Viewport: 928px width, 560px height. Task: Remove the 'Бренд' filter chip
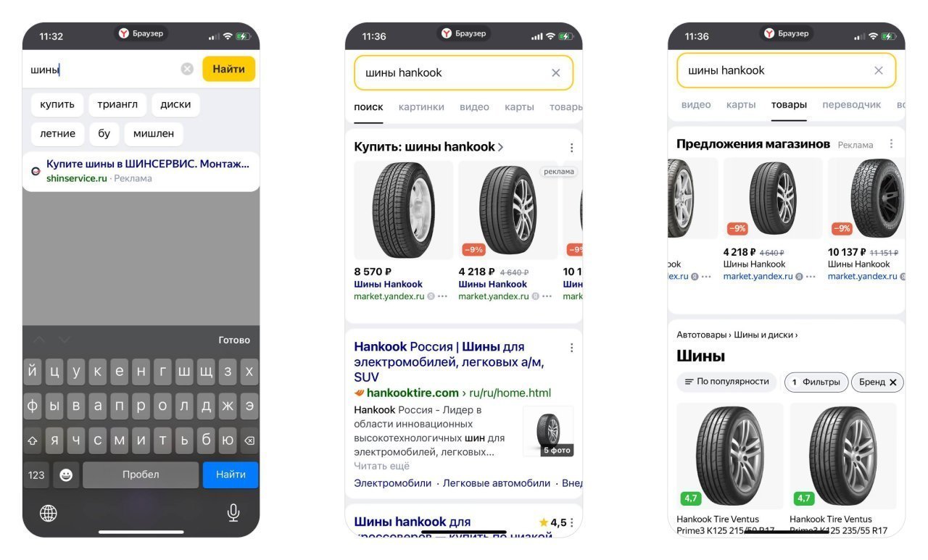coord(893,383)
